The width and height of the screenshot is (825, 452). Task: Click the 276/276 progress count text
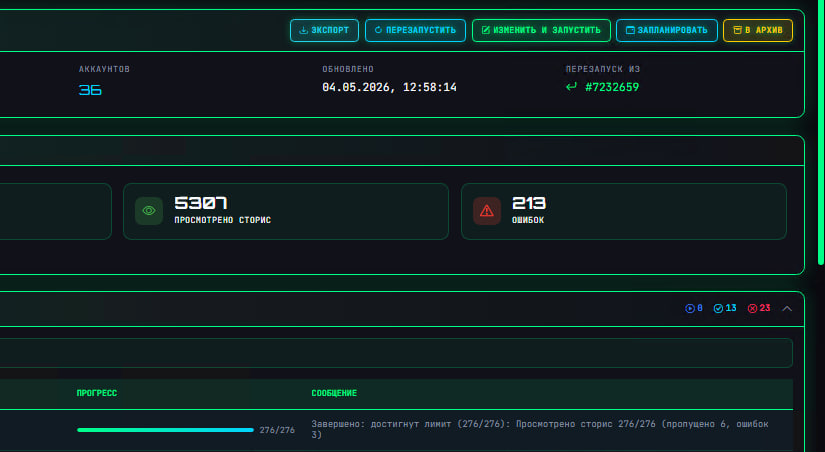coord(277,430)
